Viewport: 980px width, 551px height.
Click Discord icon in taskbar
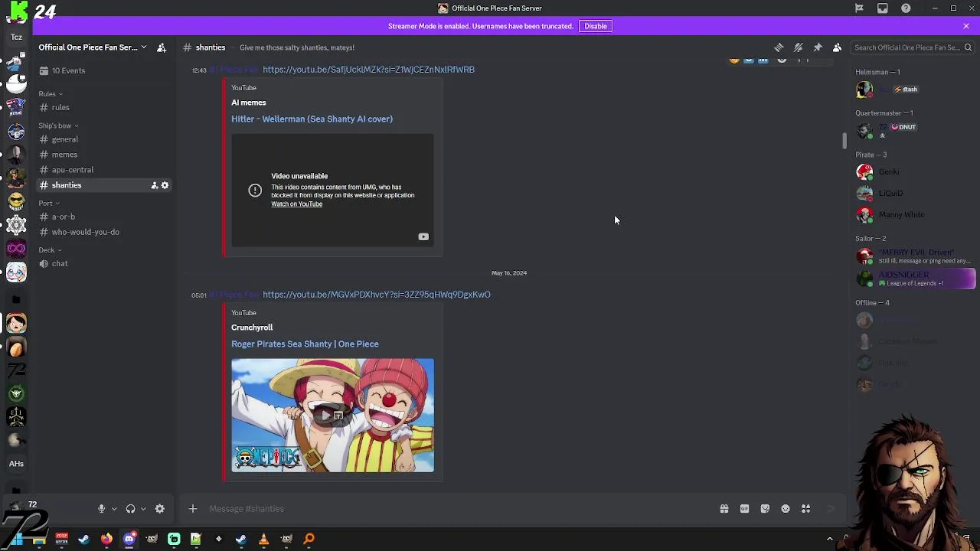[129, 539]
